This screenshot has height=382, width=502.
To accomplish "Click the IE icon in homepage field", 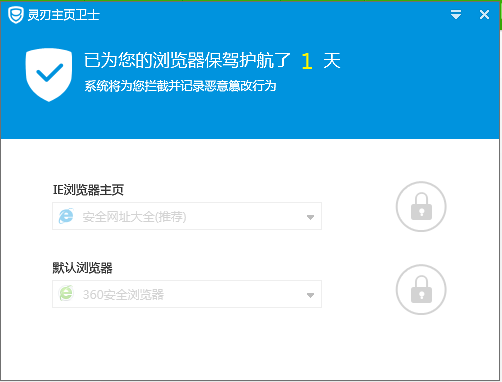I will click(66, 216).
